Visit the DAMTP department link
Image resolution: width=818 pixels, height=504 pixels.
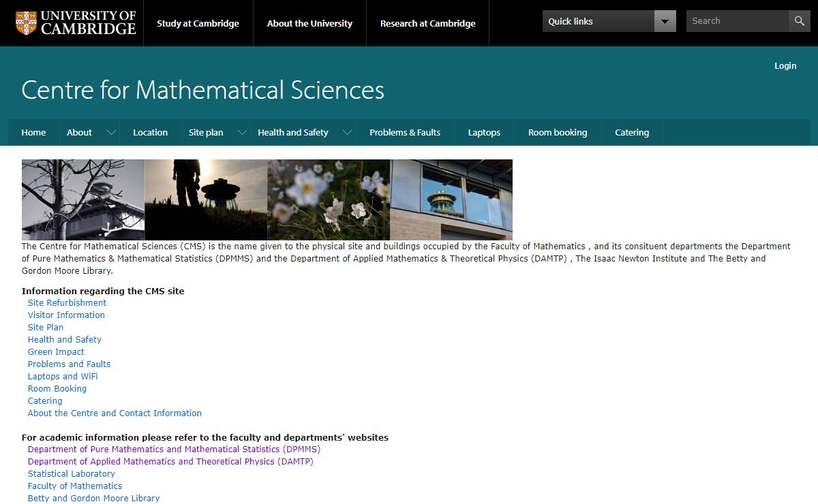pos(170,462)
